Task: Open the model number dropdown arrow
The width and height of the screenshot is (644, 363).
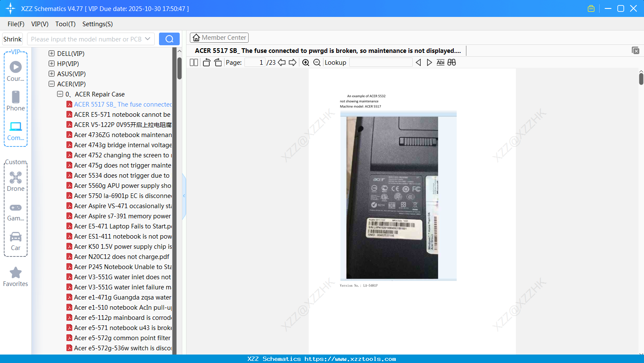Action: tap(148, 39)
